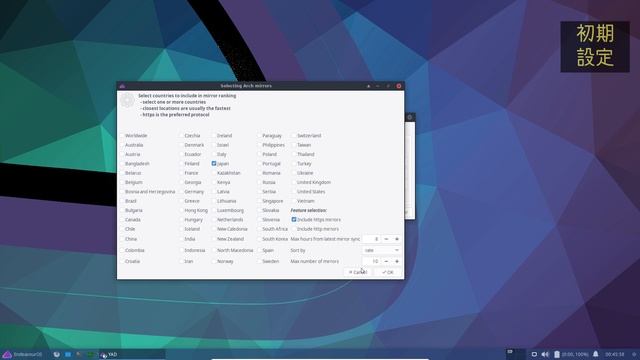
Task: Open the notifications bell icon
Action: pos(596,354)
